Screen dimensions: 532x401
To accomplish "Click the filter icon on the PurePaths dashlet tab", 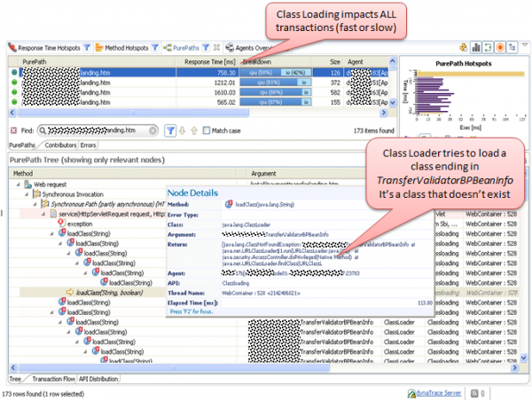I will tap(206, 48).
